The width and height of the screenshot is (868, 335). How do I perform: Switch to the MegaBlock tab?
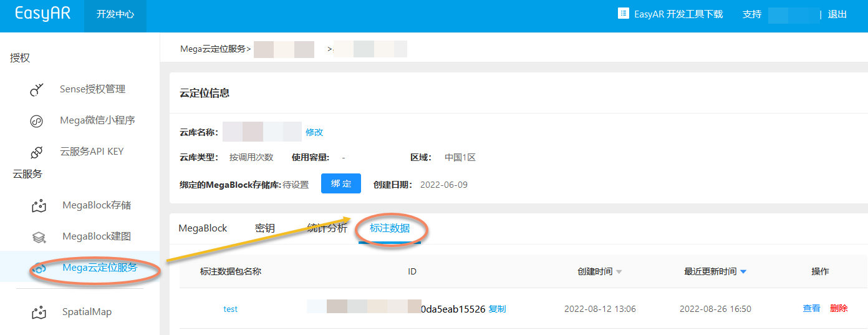click(203, 228)
